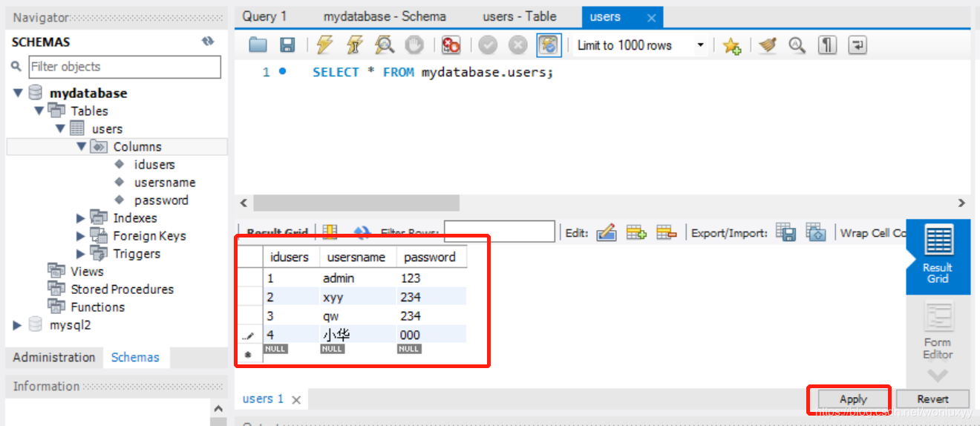Select Stored Procedures in schema tree
The image size is (980, 426).
pos(122,289)
